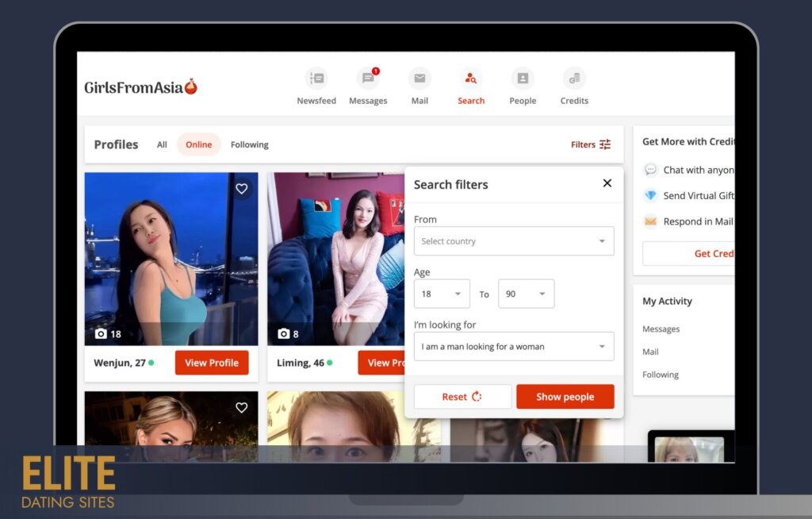Check Messages with the notification badge
Screen dimensions: 812x519
pyautogui.click(x=367, y=79)
